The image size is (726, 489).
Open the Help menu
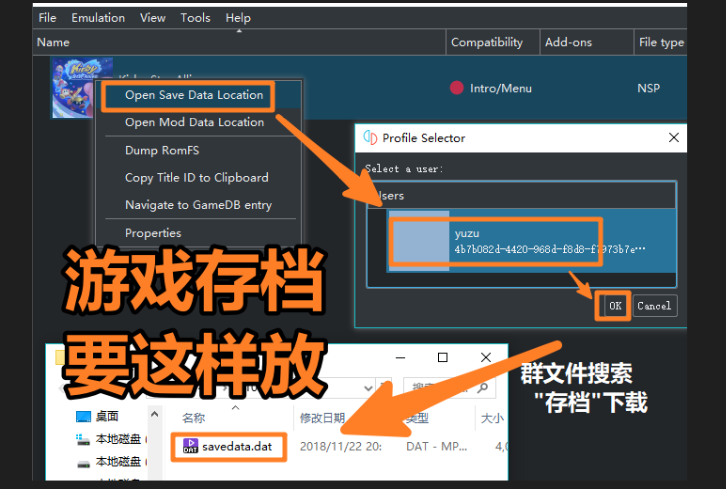point(238,18)
